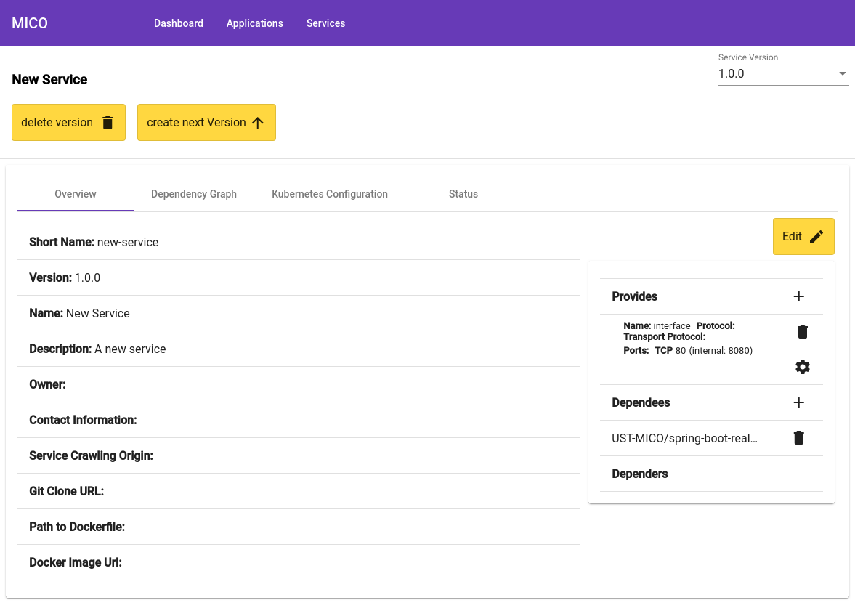Open the Kubernetes Configuration tab
This screenshot has height=616, width=855.
(329, 194)
